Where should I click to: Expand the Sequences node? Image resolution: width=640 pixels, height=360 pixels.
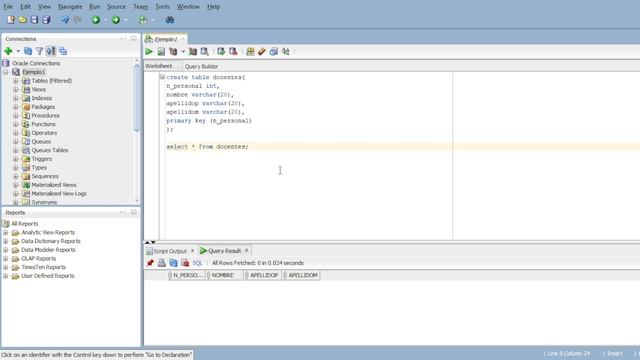click(x=16, y=176)
